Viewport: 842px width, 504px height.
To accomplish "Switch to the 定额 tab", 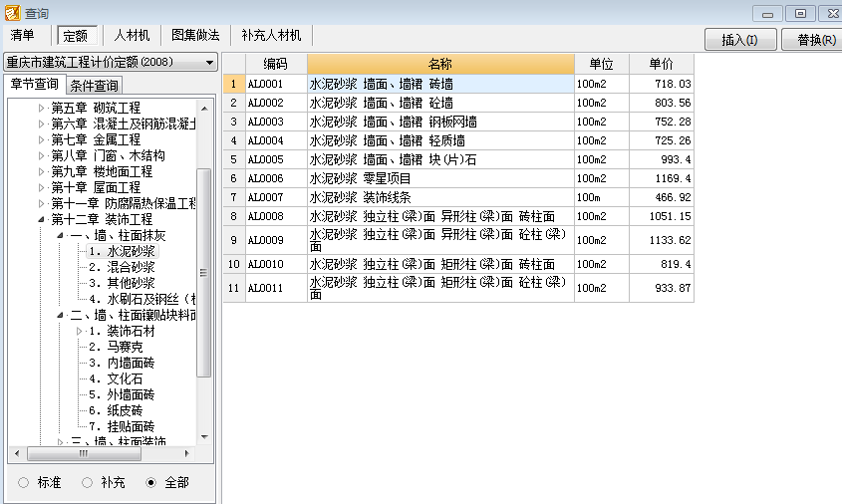I will (76, 36).
